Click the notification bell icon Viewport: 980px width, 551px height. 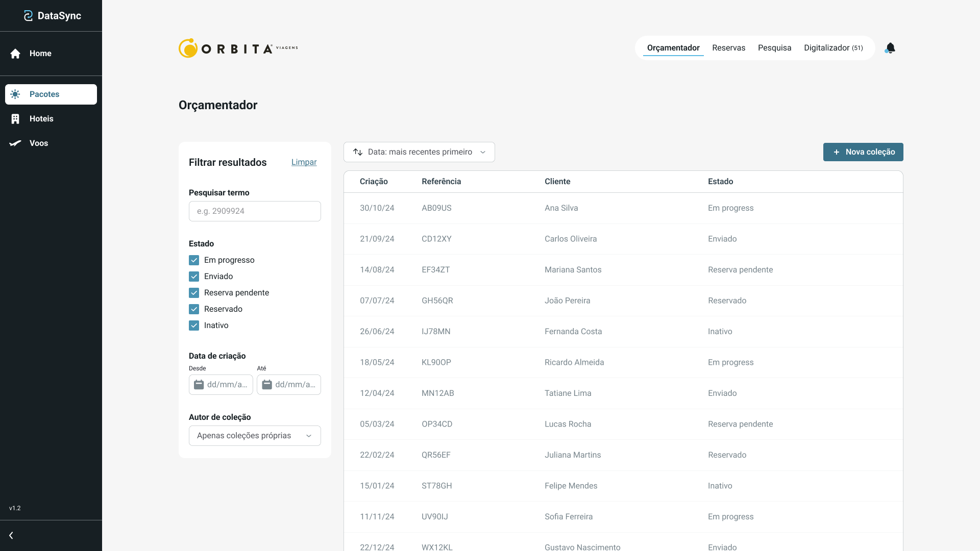(890, 48)
